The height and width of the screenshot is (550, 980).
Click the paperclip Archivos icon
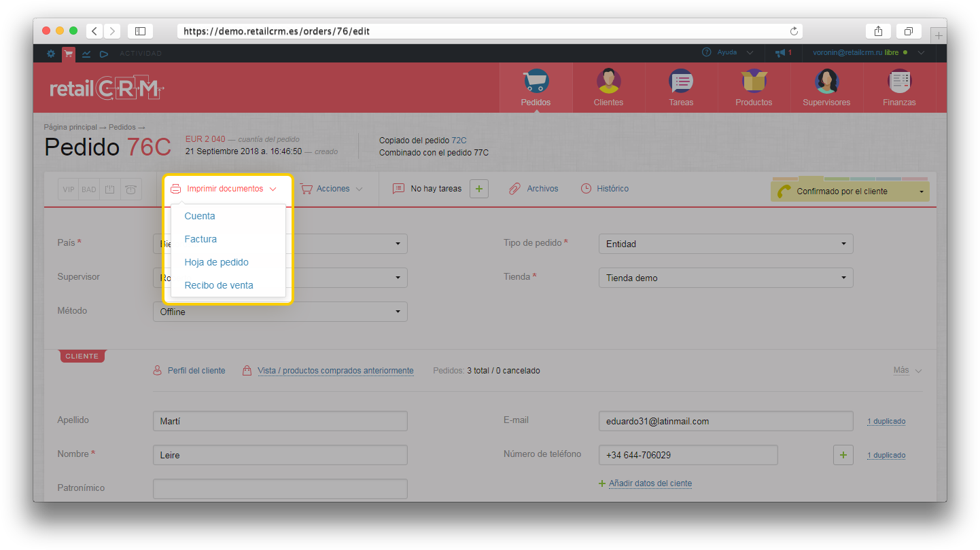pyautogui.click(x=515, y=189)
